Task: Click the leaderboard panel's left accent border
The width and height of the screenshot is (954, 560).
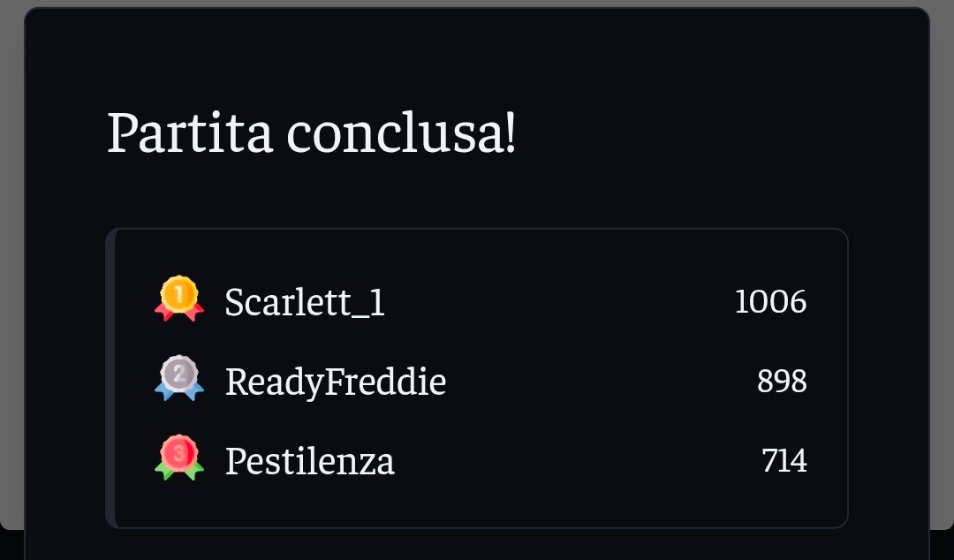Action: (110, 378)
